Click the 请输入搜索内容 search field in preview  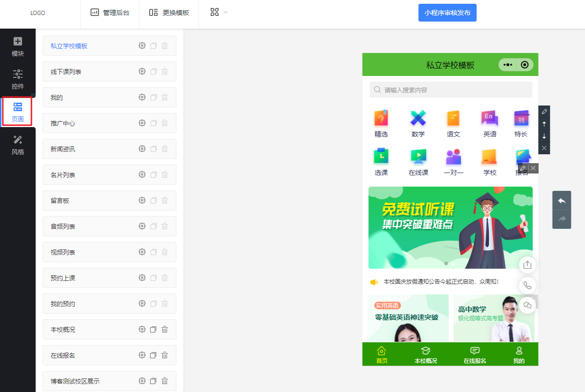450,90
